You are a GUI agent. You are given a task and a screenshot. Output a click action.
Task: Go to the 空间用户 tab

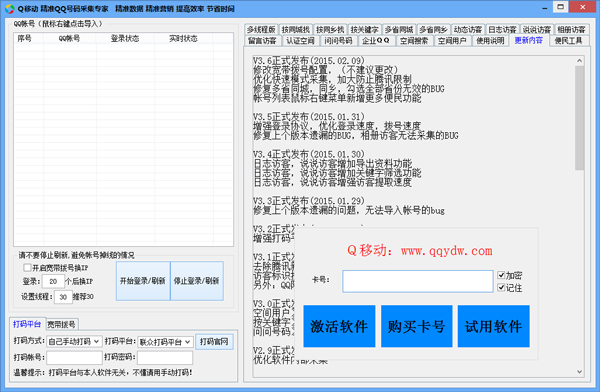pos(452,41)
